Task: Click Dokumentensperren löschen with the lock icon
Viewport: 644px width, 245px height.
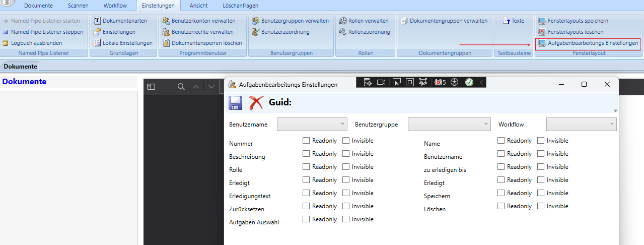Action: tap(202, 43)
